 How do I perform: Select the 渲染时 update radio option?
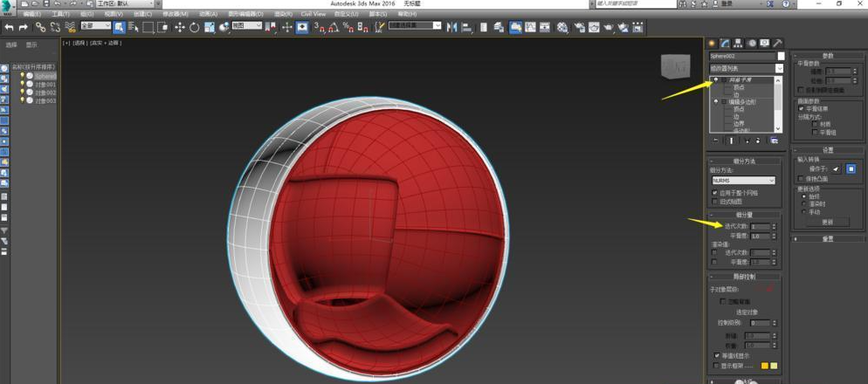pos(803,203)
